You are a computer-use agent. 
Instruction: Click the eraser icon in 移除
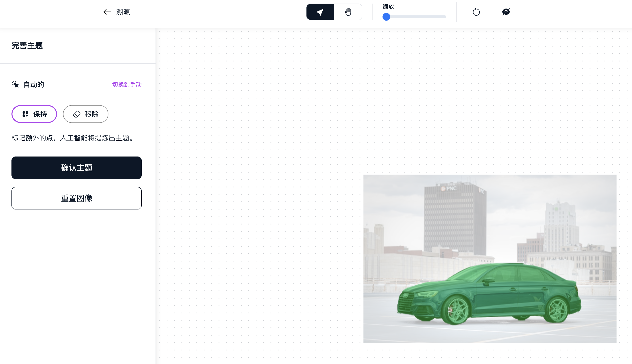click(77, 114)
